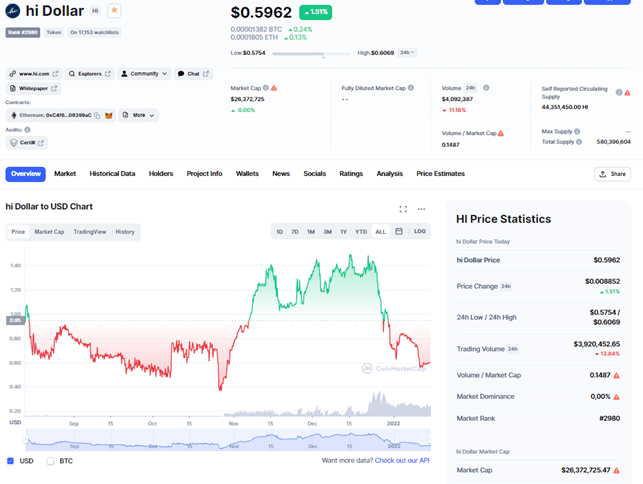Show Market Cap info icon
643x484 pixels.
266,88
